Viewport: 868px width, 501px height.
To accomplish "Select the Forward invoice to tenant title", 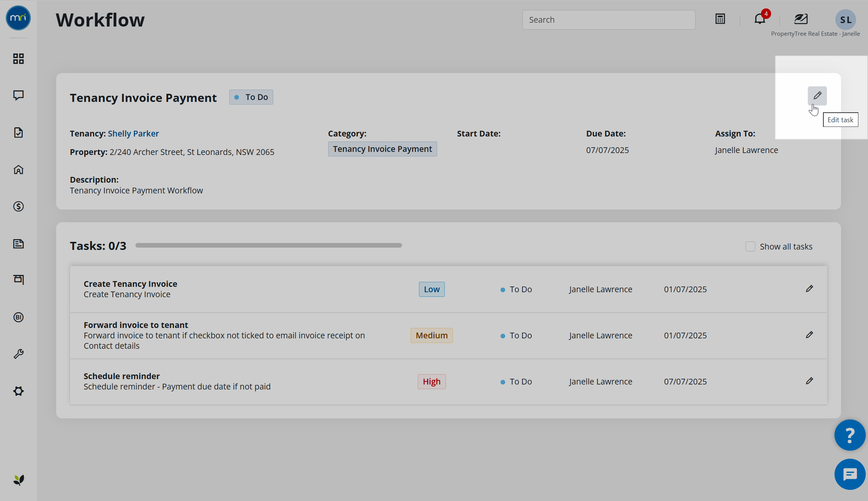I will pyautogui.click(x=136, y=325).
